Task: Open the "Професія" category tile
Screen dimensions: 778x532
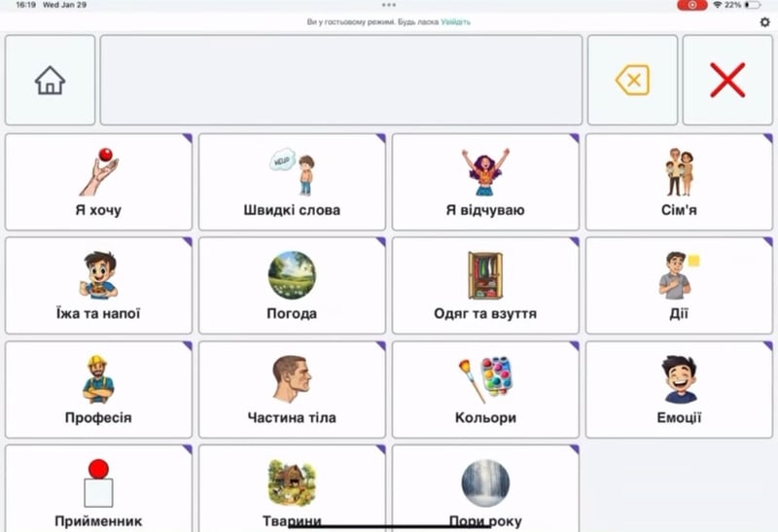Action: click(x=98, y=389)
